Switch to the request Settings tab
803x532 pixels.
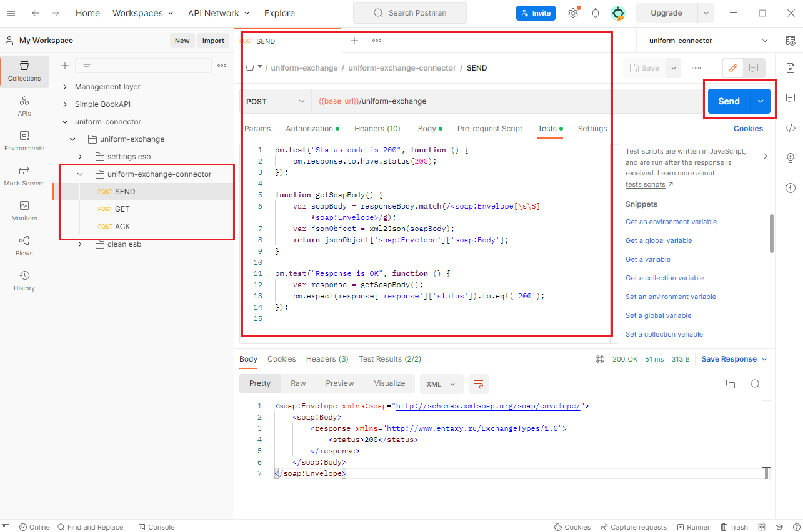pos(592,129)
